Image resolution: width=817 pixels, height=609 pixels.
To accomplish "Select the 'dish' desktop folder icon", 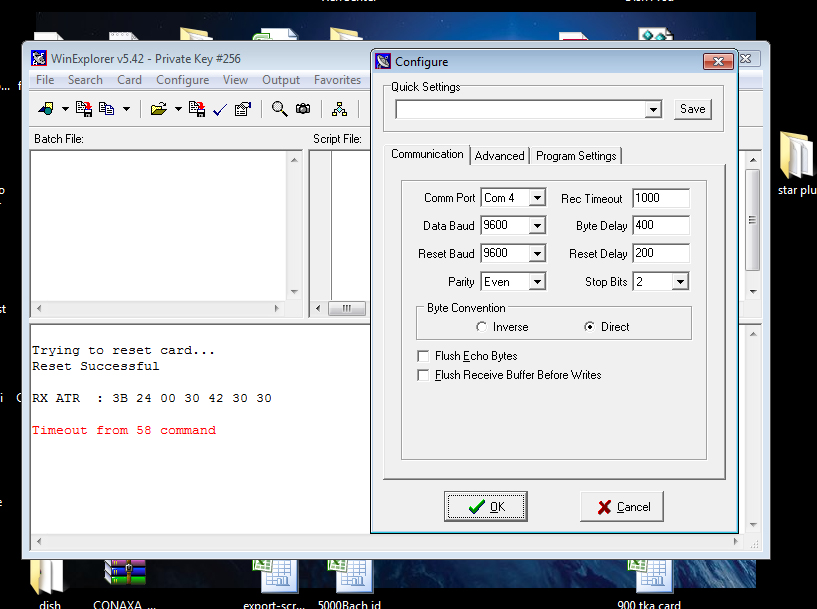I will pos(49,583).
